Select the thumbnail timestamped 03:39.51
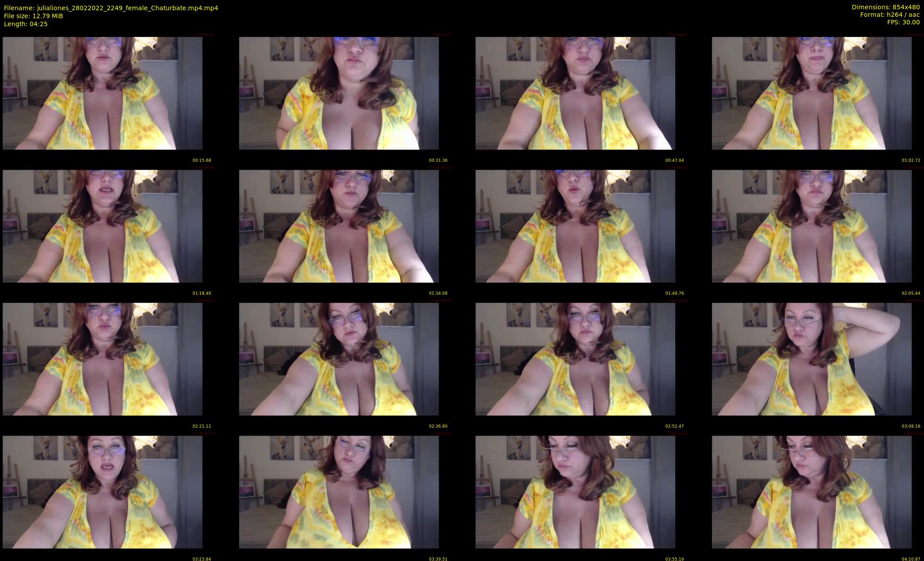924x561 pixels. point(339,492)
